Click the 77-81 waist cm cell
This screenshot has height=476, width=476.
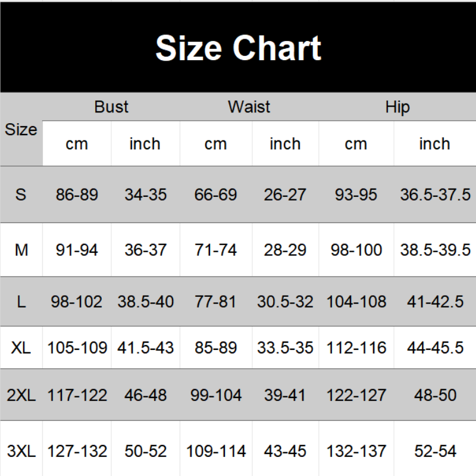coord(215,302)
